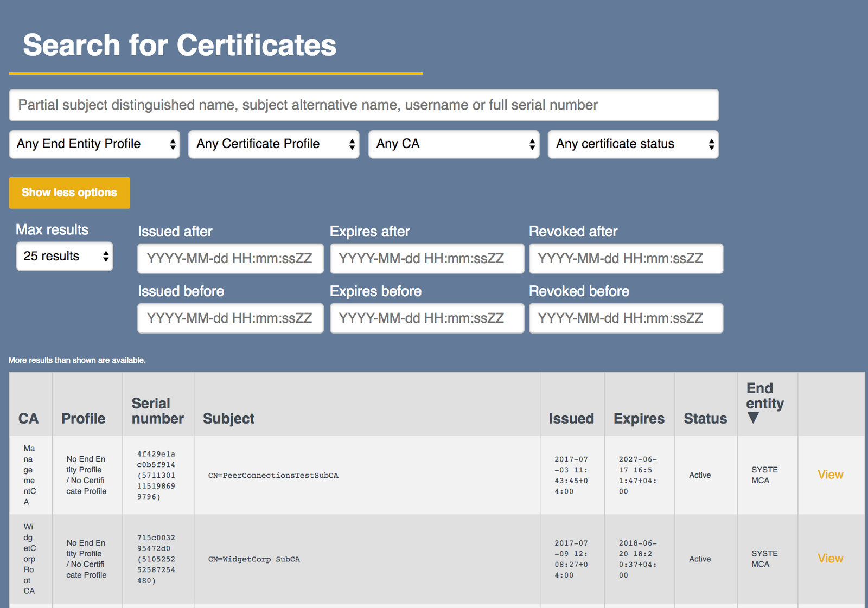868x608 pixels.
Task: Open the Any Certificate Profile dropdown
Action: (x=273, y=144)
